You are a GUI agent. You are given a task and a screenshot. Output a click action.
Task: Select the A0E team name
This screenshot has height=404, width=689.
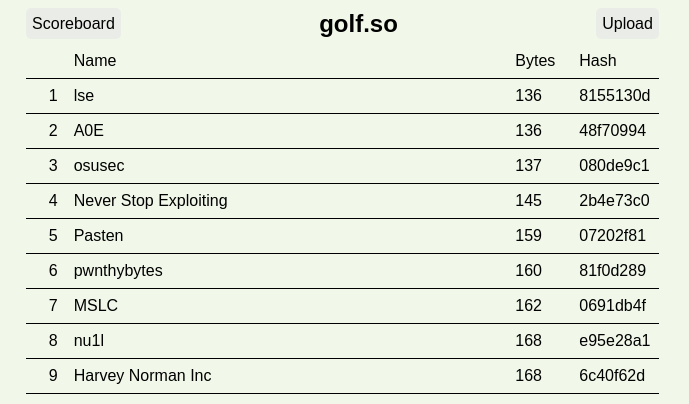click(x=89, y=131)
